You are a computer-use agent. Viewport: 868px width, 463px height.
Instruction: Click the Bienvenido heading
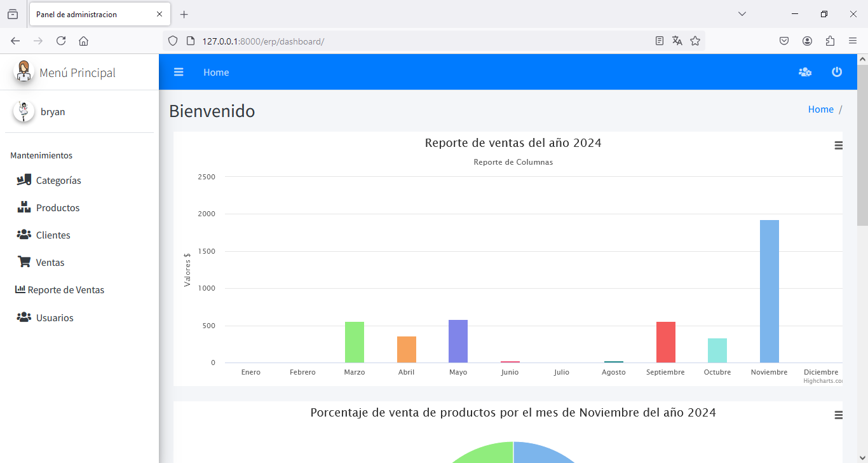coord(212,111)
